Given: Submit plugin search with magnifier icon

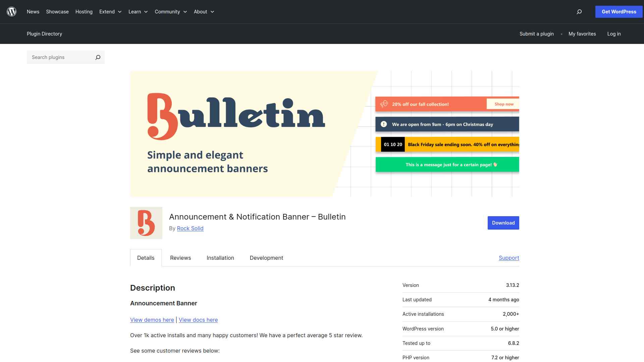Looking at the screenshot, I should pyautogui.click(x=98, y=57).
